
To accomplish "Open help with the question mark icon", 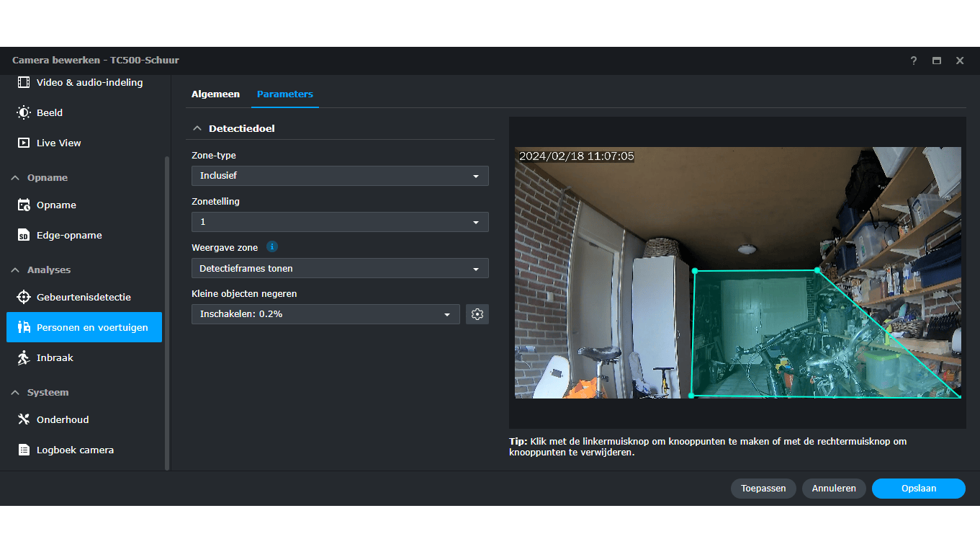I will point(914,61).
